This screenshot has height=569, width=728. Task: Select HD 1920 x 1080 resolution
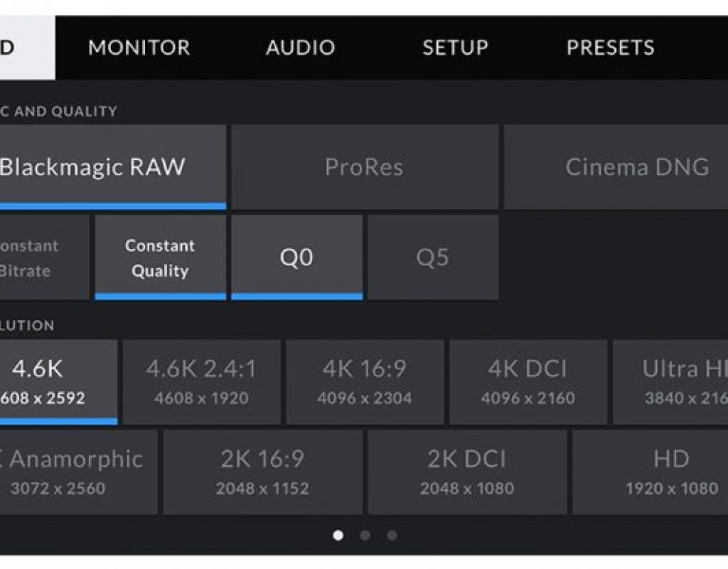650,472
